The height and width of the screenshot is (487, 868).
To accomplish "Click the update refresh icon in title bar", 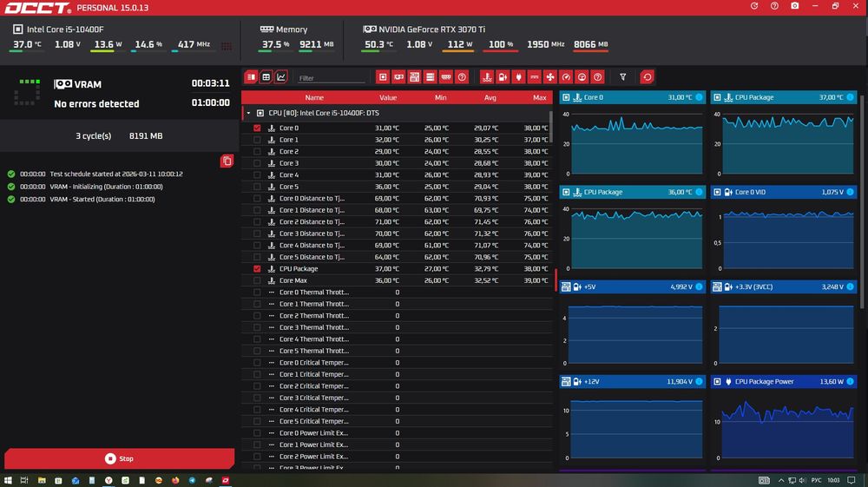I will pos(754,6).
